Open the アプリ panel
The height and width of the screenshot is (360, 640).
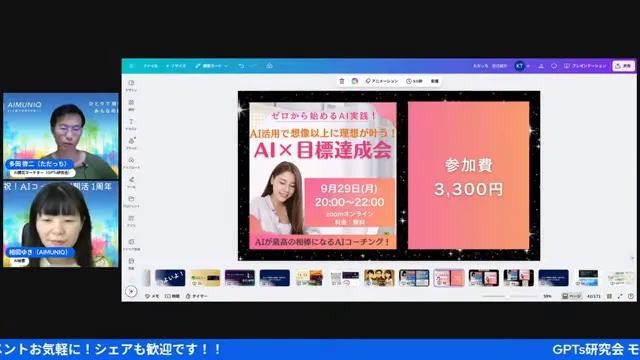tap(131, 221)
